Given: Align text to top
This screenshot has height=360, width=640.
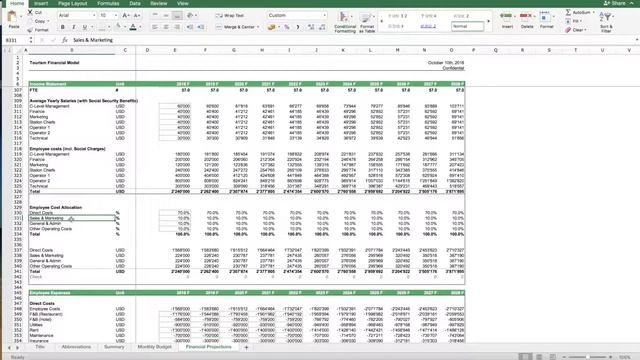Looking at the screenshot, I should (155, 15).
